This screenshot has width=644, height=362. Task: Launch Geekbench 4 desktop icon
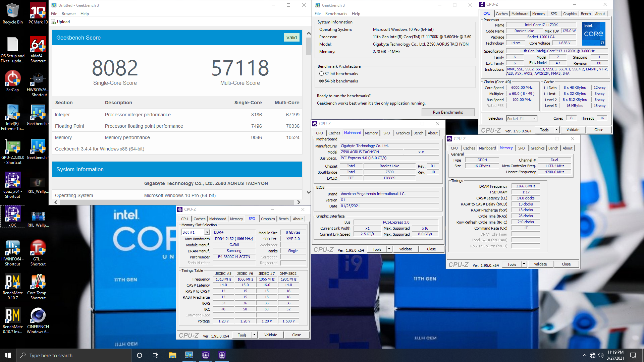pos(38,149)
